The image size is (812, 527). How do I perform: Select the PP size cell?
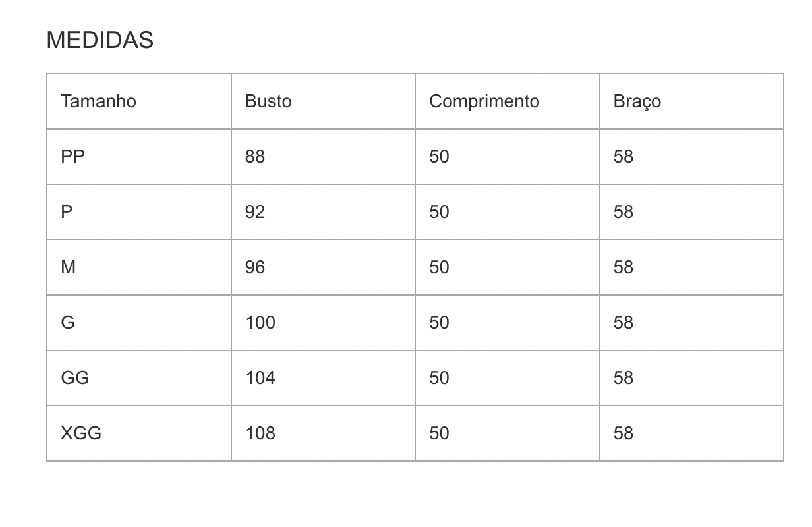pos(73,157)
